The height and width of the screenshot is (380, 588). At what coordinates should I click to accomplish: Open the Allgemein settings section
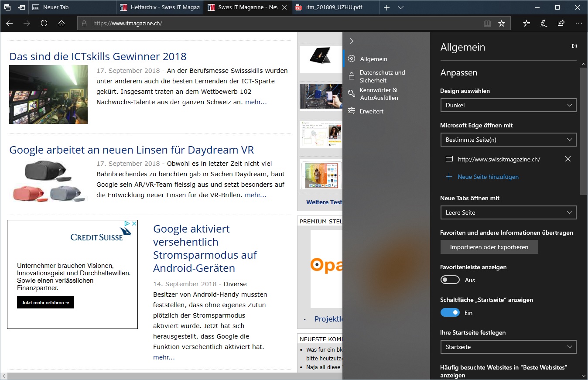point(386,59)
